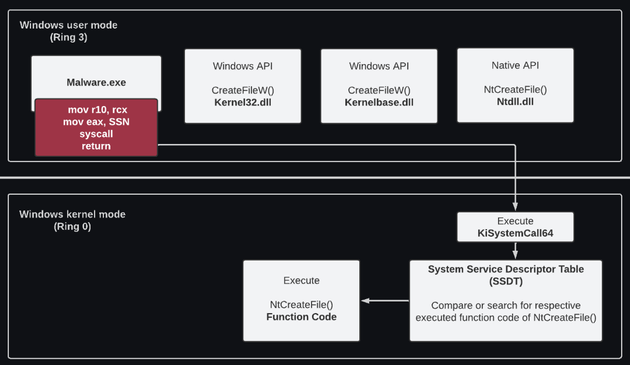Click the NtCreateFile Function Code box
The height and width of the screenshot is (365, 630).
(301, 301)
